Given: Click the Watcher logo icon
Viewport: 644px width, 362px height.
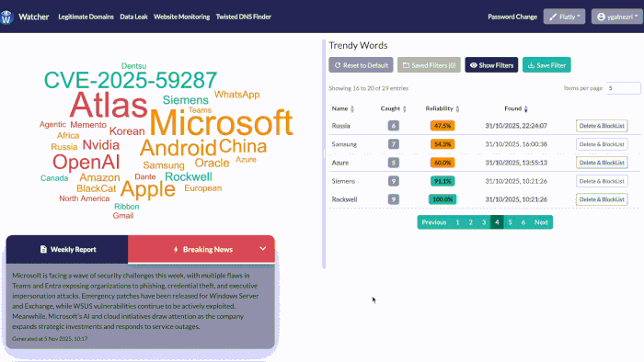Looking at the screenshot, I should pos(6,17).
